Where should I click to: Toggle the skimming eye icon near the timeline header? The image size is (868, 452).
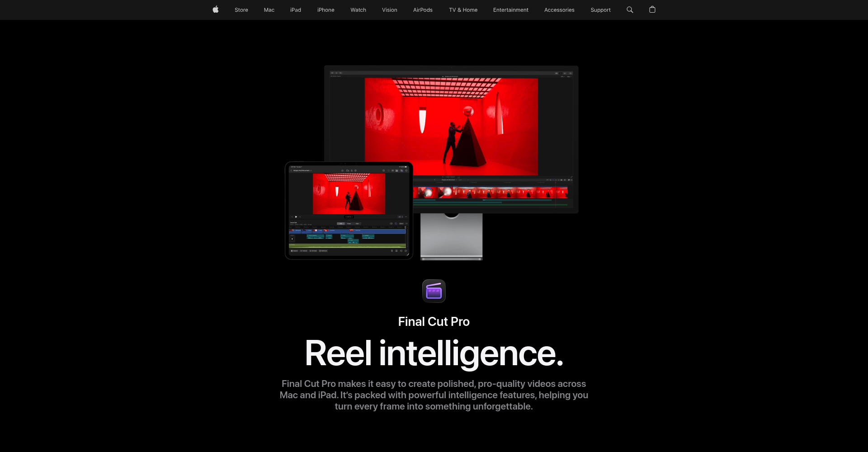coord(391,223)
